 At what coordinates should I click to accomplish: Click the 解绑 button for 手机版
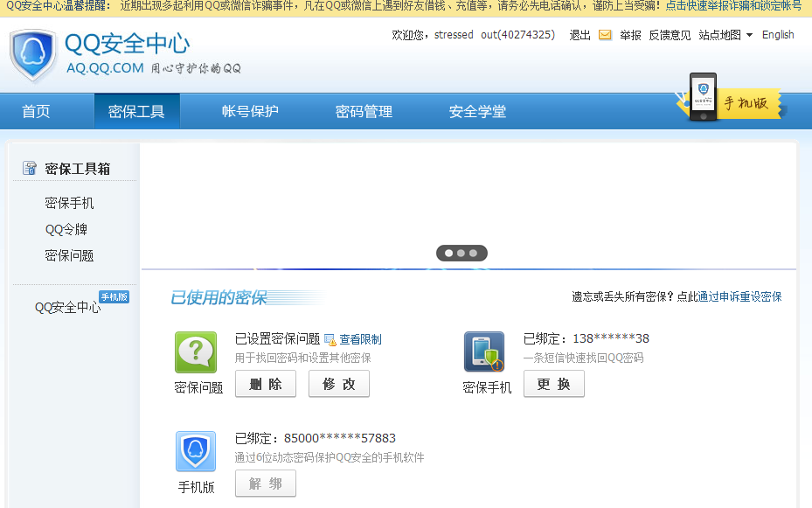(x=266, y=484)
